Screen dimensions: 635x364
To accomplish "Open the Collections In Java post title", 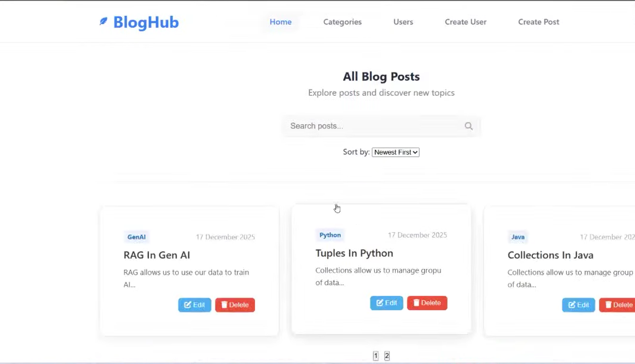I will pos(550,255).
